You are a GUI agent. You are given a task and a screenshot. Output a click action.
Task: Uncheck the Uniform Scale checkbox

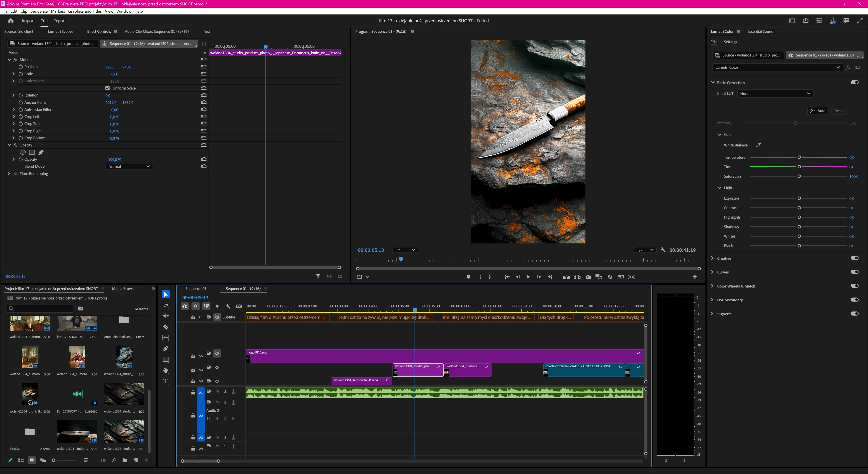[x=108, y=88]
